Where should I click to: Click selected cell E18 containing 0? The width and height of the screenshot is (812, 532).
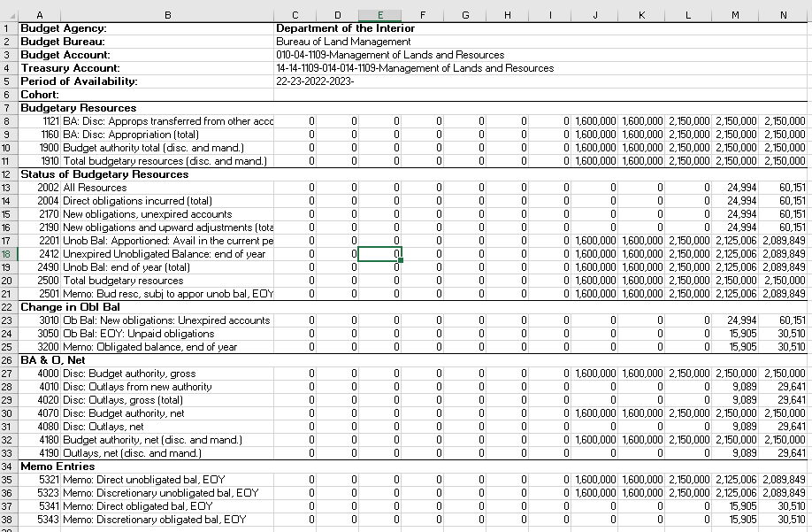(x=379, y=254)
